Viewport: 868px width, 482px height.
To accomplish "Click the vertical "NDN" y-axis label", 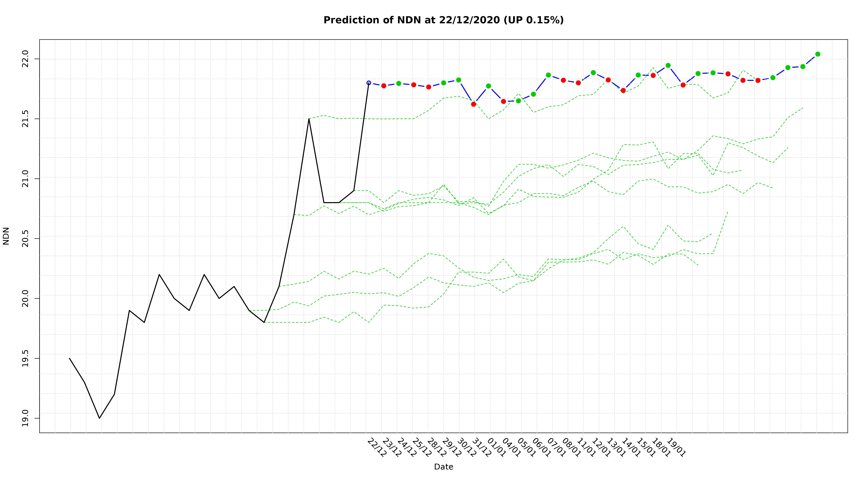I will [6, 236].
